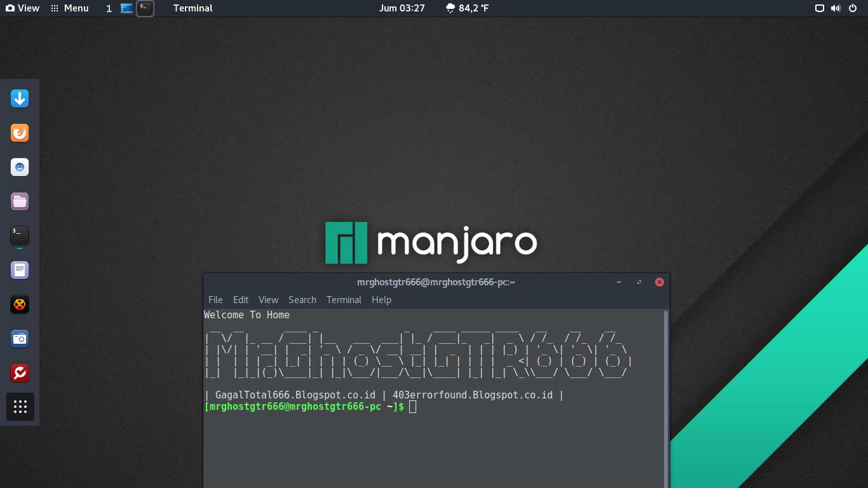Open the Help menu of the terminal window

381,299
